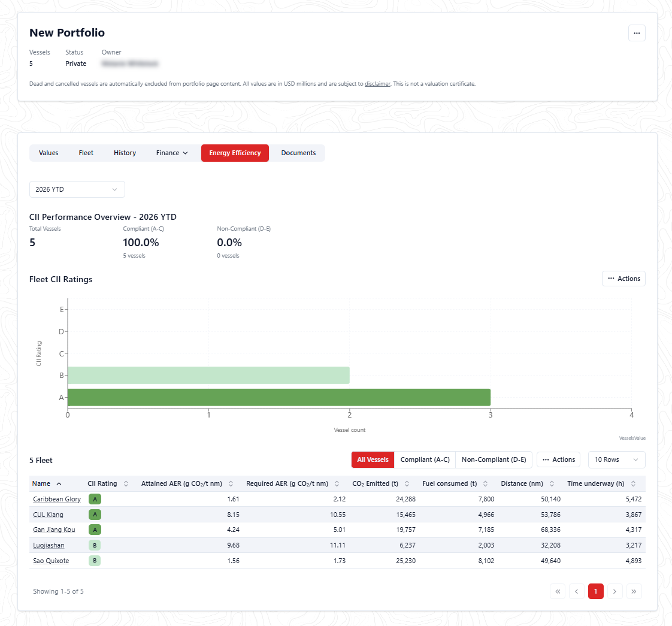Viewport: 672px width, 626px height.
Task: Sort by Attained AER column icon
Action: click(x=231, y=483)
